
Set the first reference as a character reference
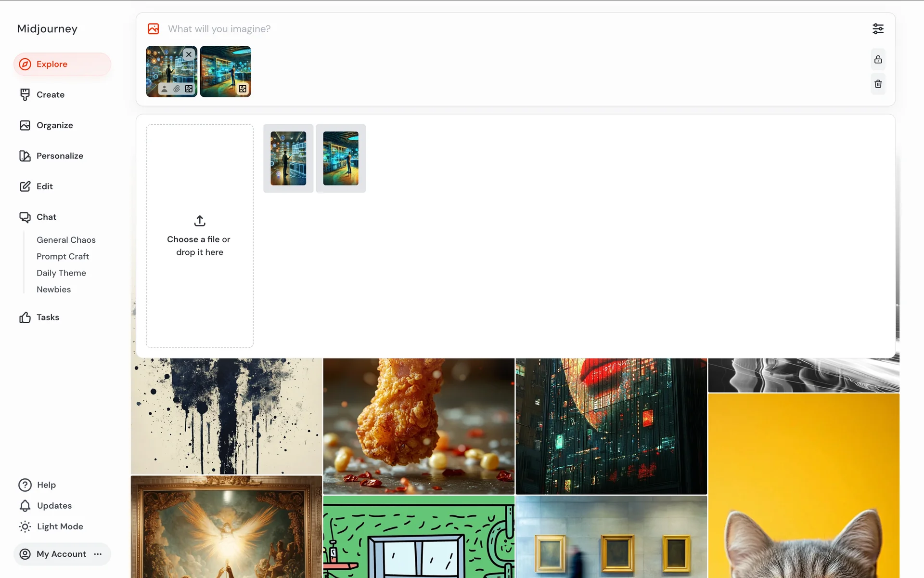tap(165, 89)
